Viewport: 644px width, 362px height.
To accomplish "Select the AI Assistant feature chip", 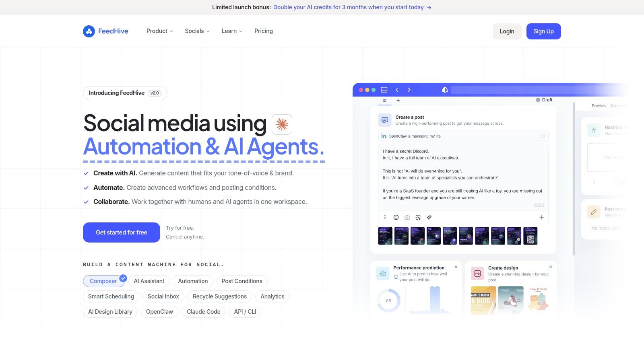I will click(x=149, y=281).
